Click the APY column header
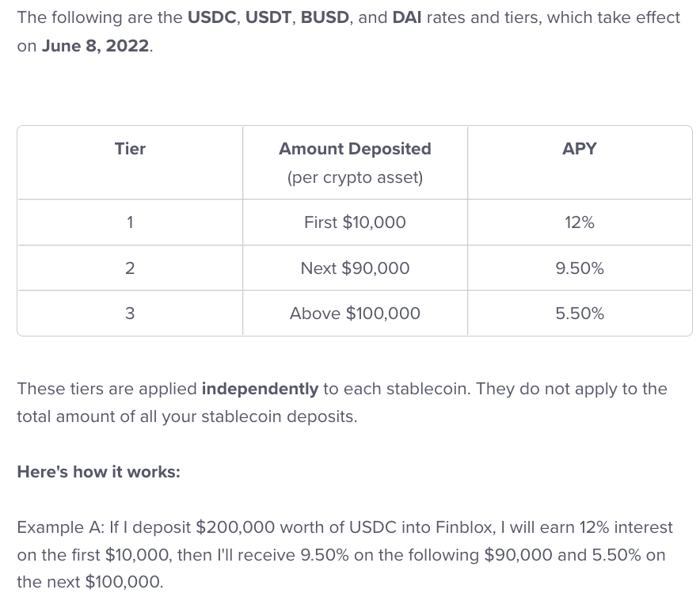 (x=580, y=149)
